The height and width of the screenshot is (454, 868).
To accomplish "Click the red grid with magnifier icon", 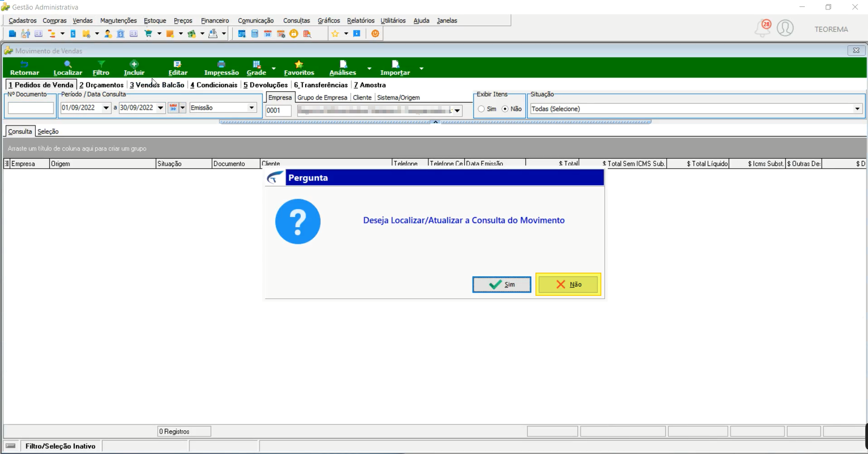I will tap(307, 34).
